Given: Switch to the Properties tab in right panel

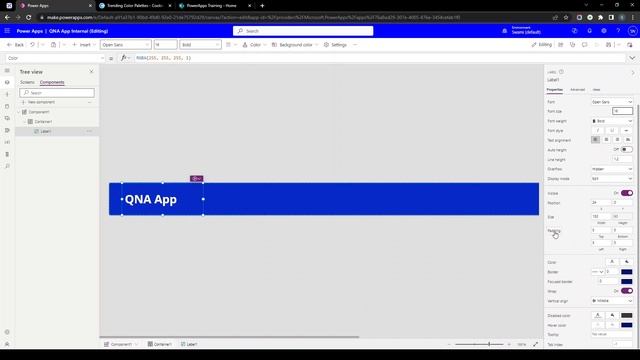Looking at the screenshot, I should point(554,89).
